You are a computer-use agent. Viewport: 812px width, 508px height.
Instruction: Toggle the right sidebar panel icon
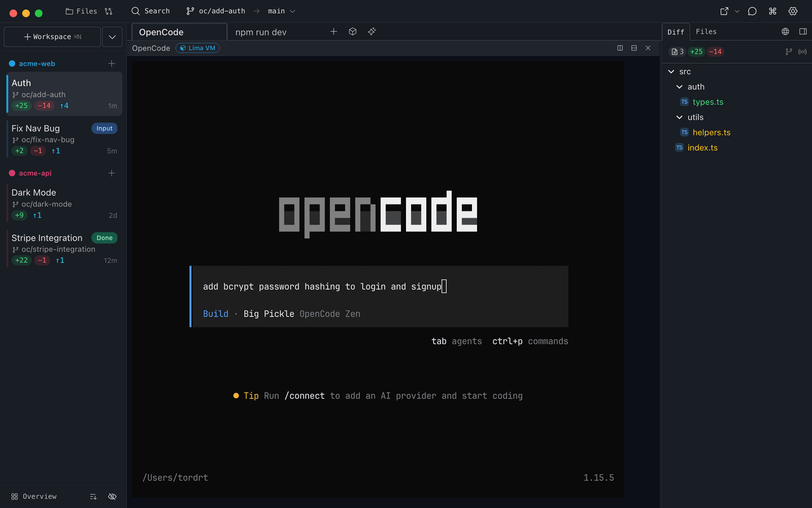803,31
